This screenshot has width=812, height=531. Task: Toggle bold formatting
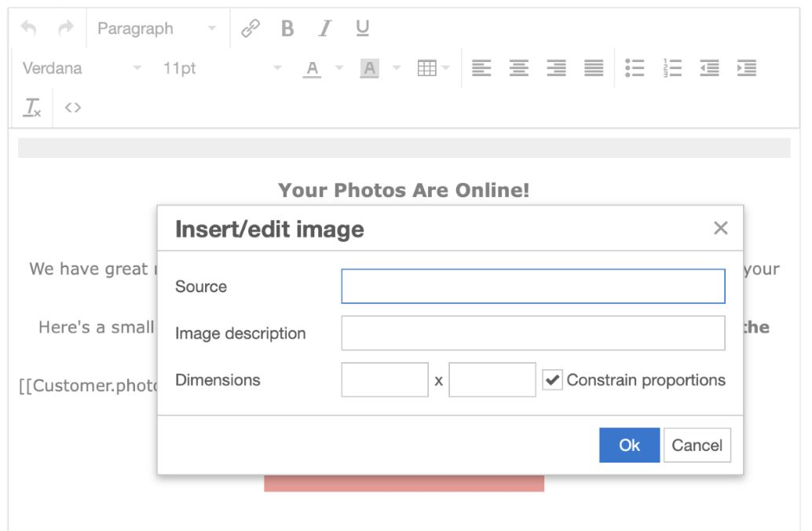[x=287, y=28]
